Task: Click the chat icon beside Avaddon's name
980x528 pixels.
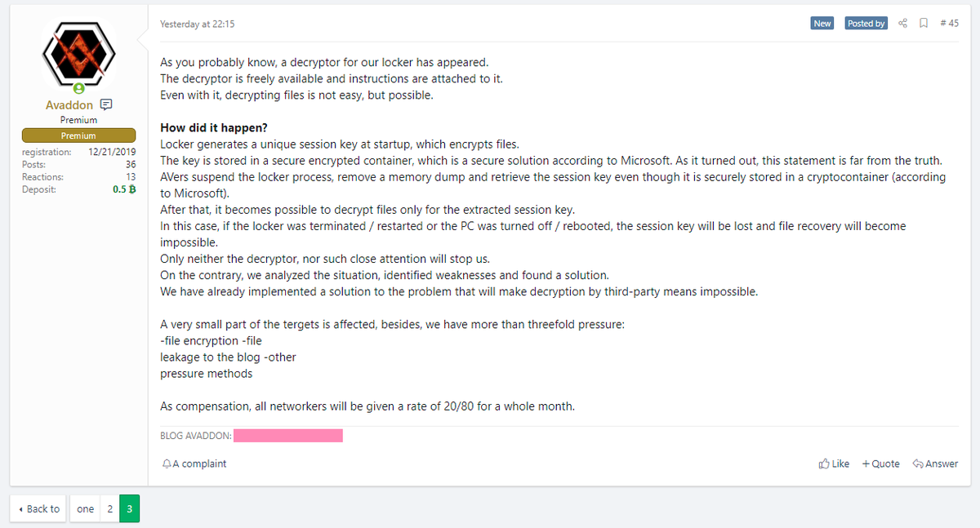Action: (x=106, y=105)
